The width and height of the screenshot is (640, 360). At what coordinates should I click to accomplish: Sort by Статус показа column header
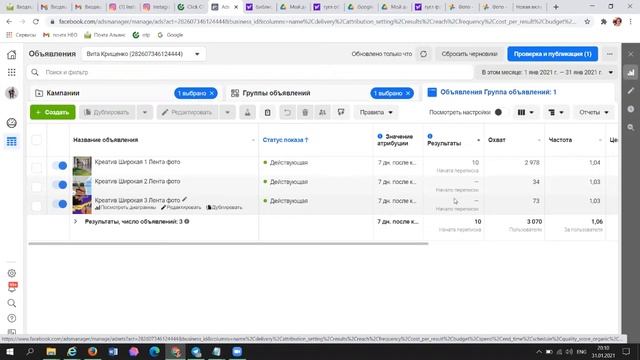tap(285, 140)
